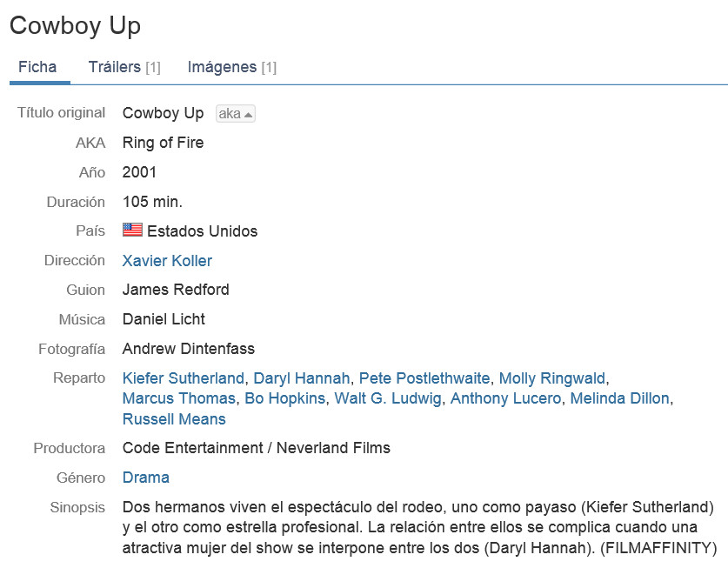Open director Xavier Koller's page
This screenshot has height=568, width=728.
[x=167, y=261]
